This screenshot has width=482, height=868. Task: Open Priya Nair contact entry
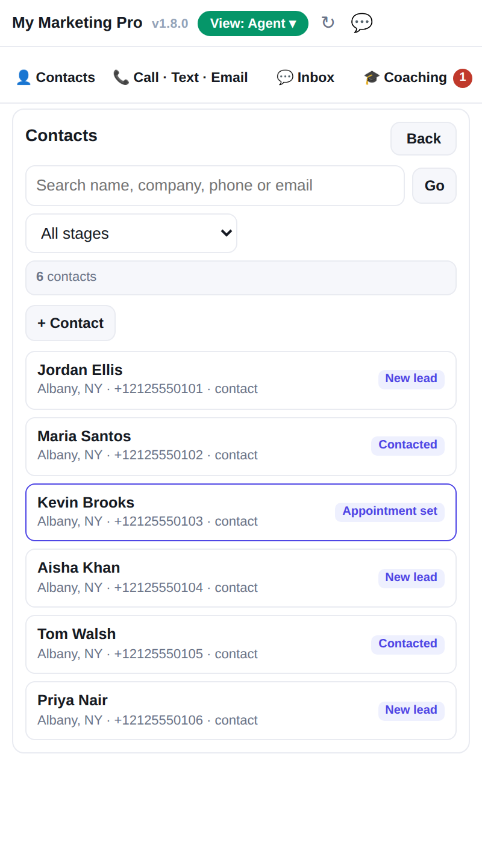pyautogui.click(x=241, y=711)
